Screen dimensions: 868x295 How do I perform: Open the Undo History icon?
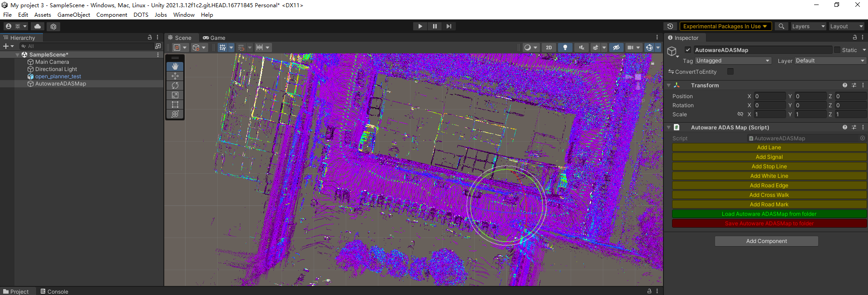coord(670,26)
